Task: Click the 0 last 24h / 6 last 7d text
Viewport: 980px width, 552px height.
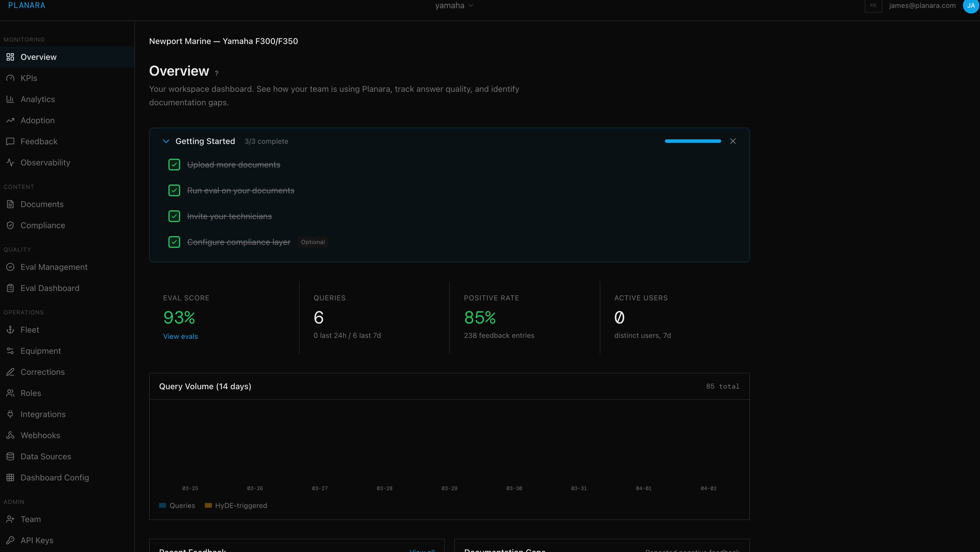Action: [347, 336]
